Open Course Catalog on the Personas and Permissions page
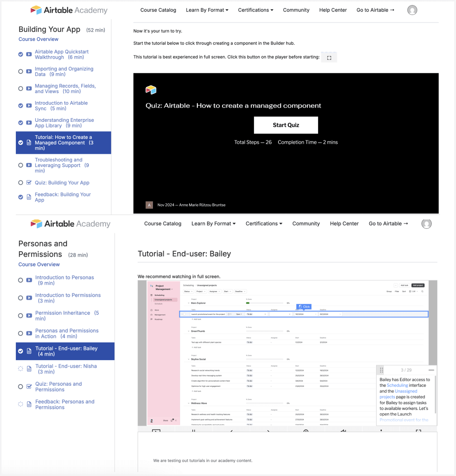Screen dimensions: 456x476 (x=163, y=224)
